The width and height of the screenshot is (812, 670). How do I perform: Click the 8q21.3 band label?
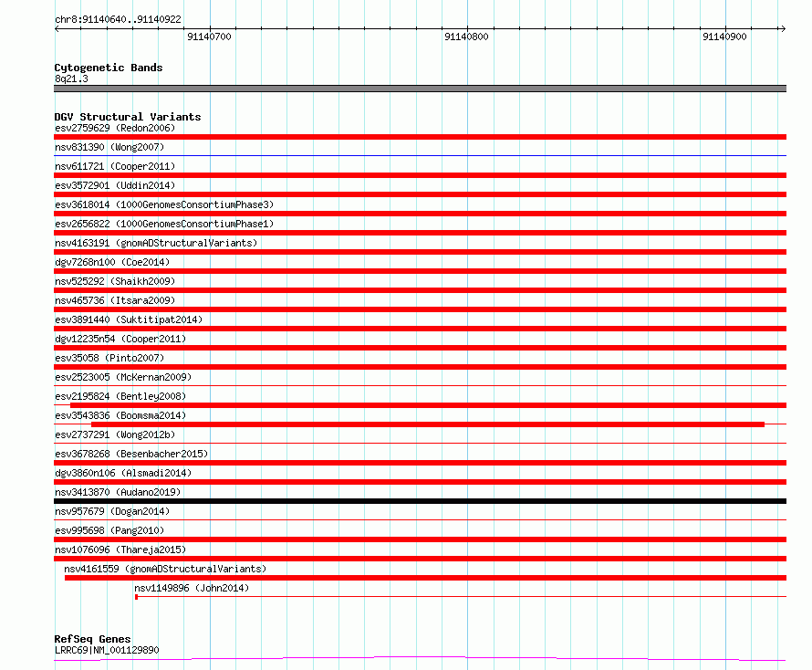(71, 79)
